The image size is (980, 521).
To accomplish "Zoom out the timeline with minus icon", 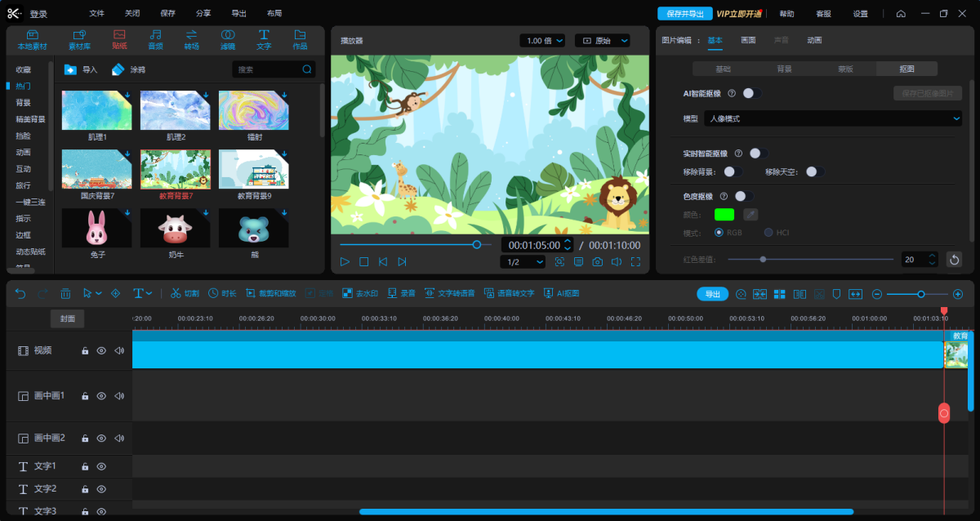I will tap(877, 294).
